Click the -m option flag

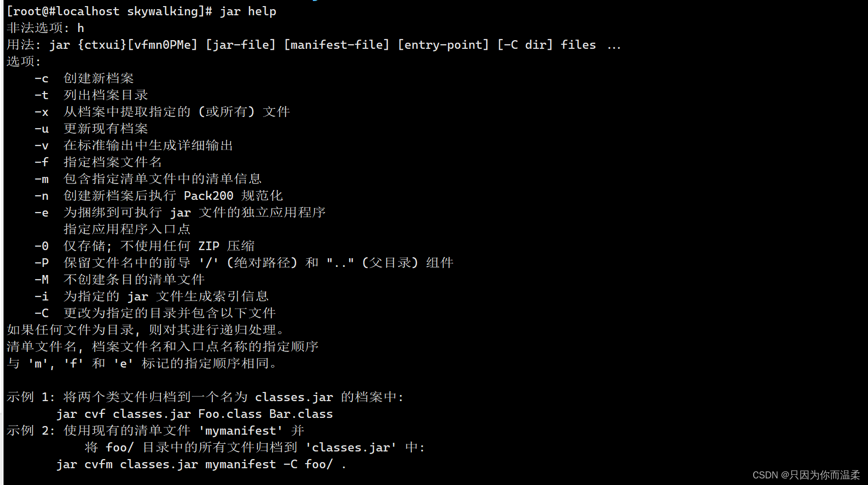click(42, 179)
